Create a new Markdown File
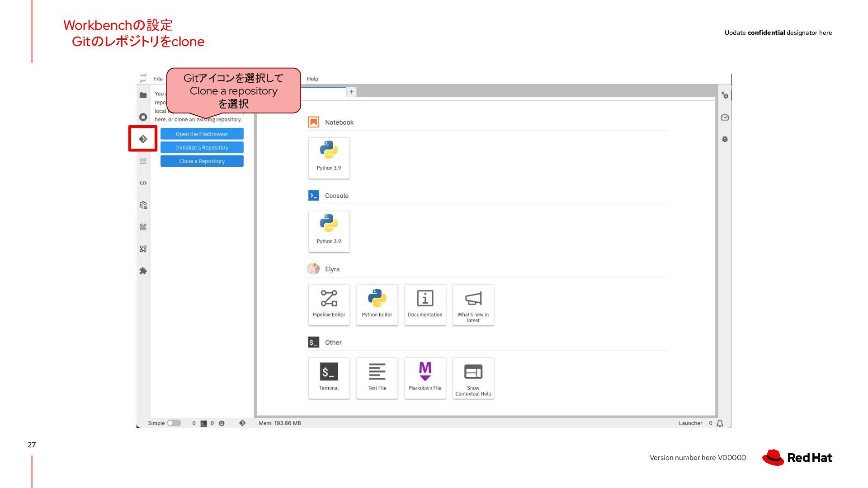868x488 pixels. (425, 378)
